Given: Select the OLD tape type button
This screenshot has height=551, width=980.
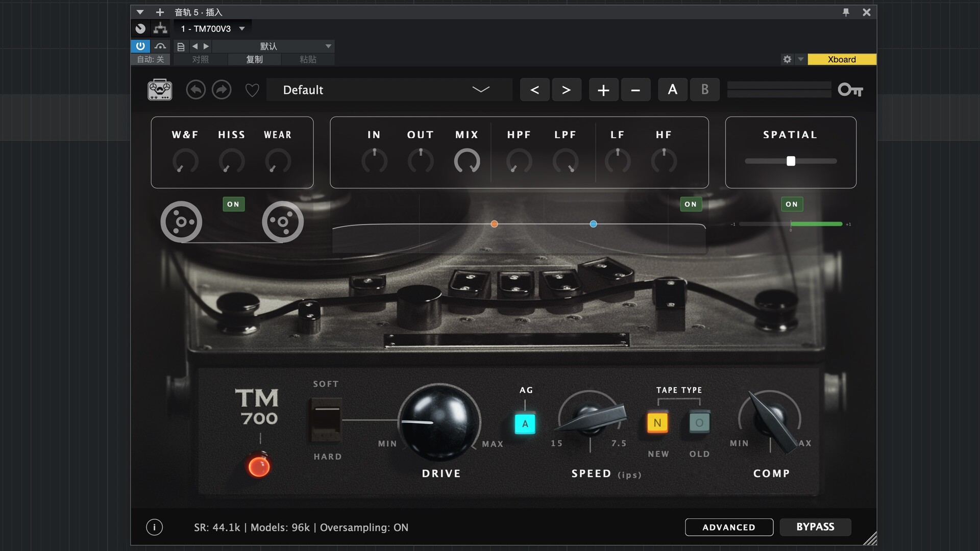Looking at the screenshot, I should [699, 422].
